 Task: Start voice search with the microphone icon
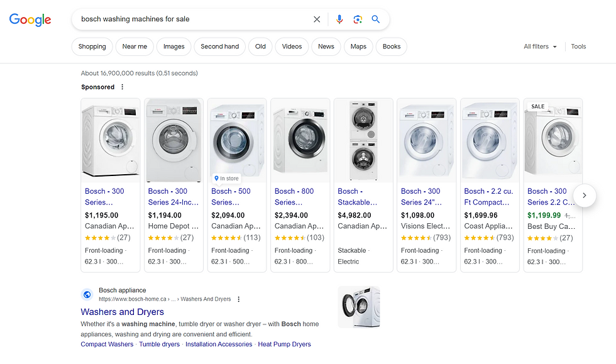coord(339,19)
